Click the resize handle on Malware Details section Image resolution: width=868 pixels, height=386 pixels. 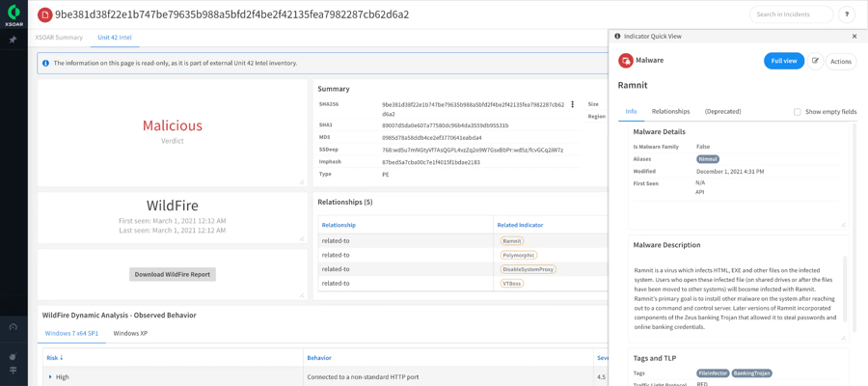tap(843, 224)
